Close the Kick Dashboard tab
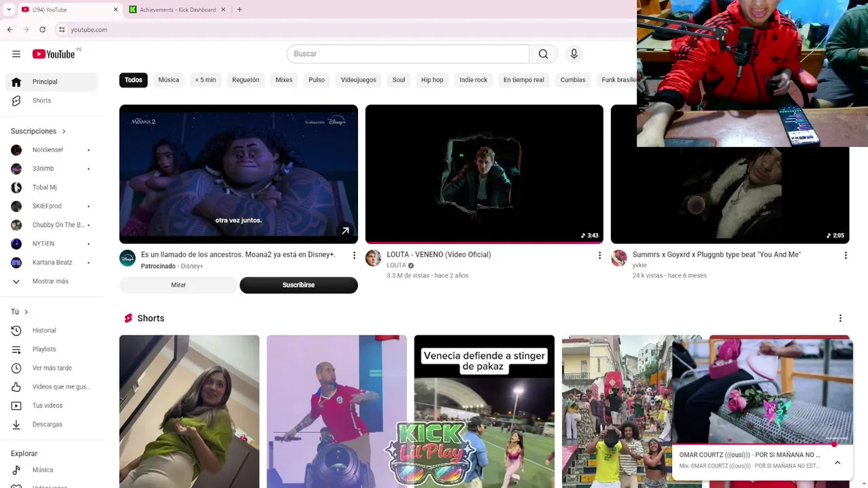This screenshot has width=868, height=488. point(223,9)
